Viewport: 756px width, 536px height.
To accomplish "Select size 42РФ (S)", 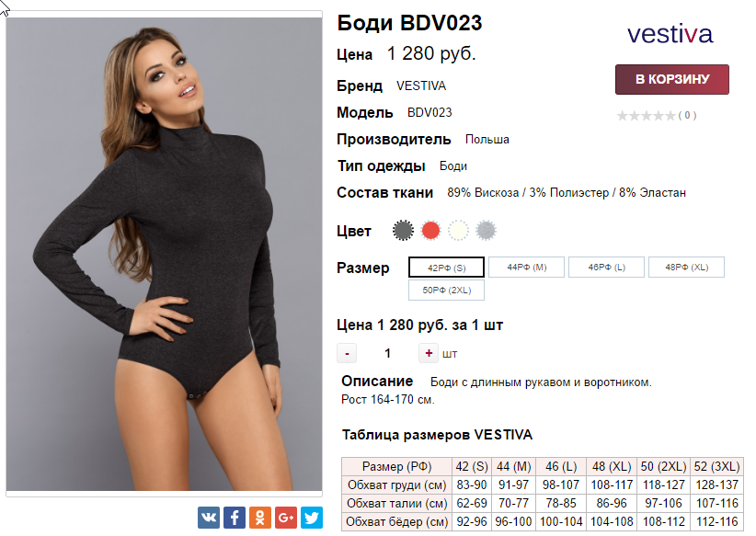I will point(446,268).
